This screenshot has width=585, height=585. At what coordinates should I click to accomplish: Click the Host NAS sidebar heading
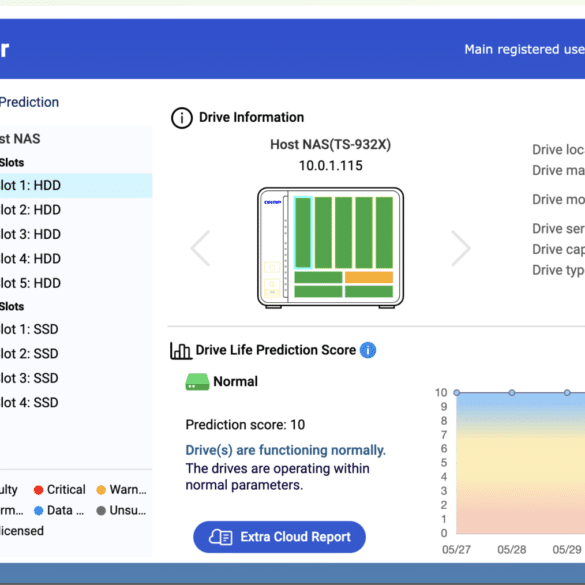click(20, 139)
